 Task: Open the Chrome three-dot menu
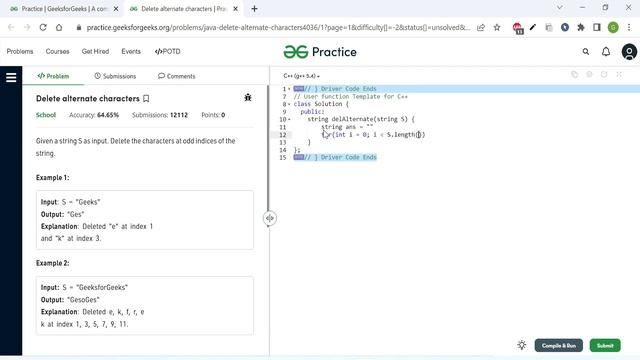[x=629, y=27]
